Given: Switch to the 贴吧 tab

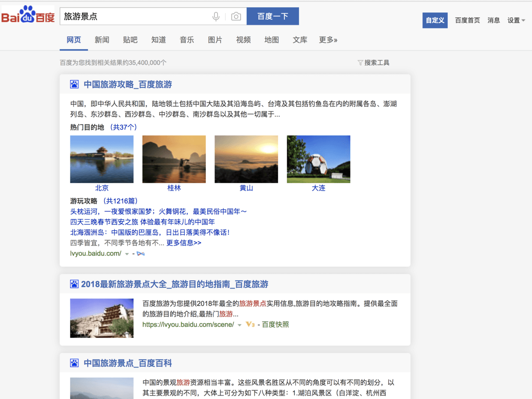Looking at the screenshot, I should click(x=130, y=40).
